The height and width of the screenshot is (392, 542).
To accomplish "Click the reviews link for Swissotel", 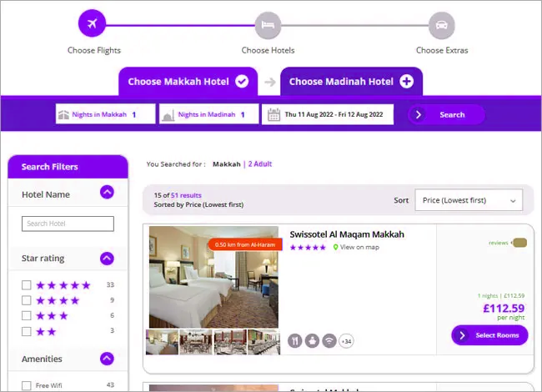I will pos(498,243).
